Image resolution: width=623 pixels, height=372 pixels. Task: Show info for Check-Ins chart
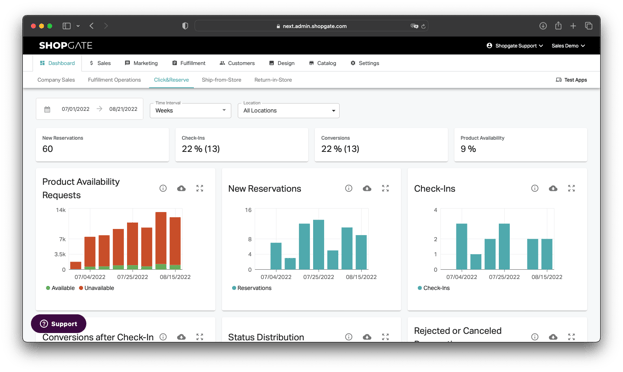pos(535,188)
